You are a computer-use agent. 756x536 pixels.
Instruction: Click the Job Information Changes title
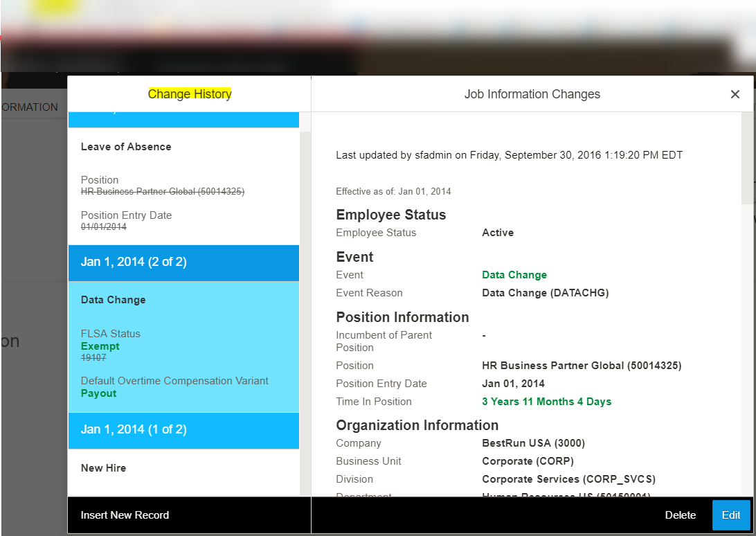tap(532, 94)
